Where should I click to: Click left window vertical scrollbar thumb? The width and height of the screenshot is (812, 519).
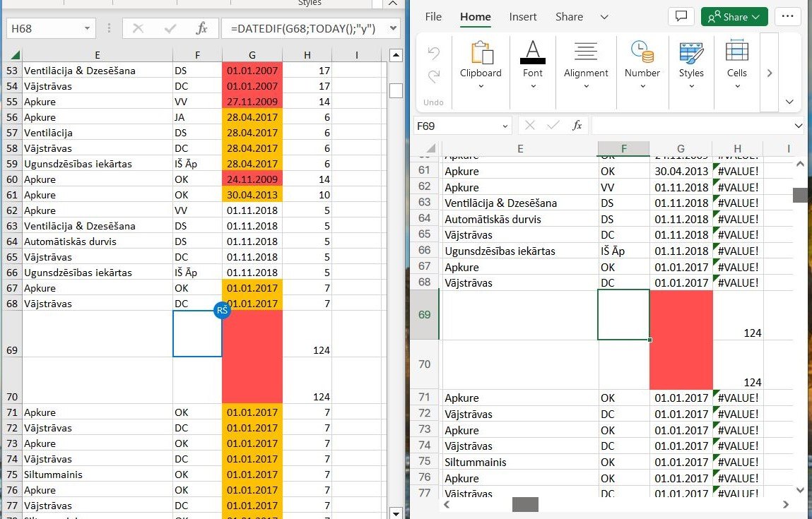396,90
